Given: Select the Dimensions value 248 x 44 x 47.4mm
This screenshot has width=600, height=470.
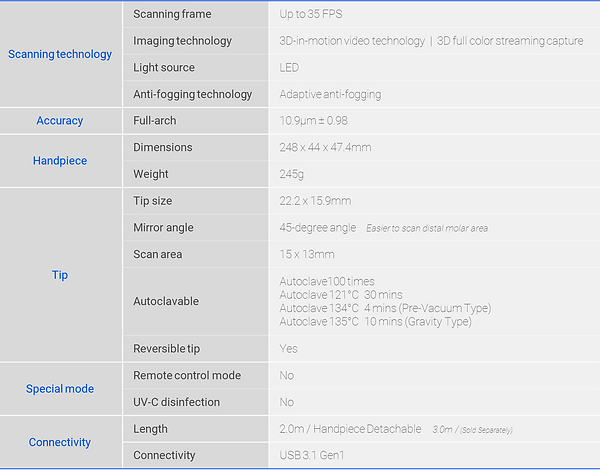Looking at the screenshot, I should point(325,147).
